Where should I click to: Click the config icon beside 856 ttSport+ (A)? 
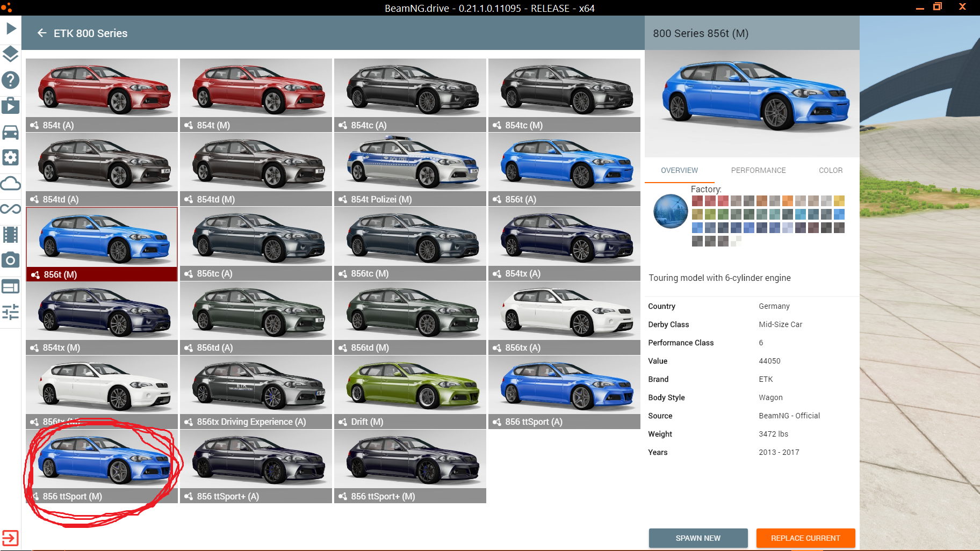[189, 496]
